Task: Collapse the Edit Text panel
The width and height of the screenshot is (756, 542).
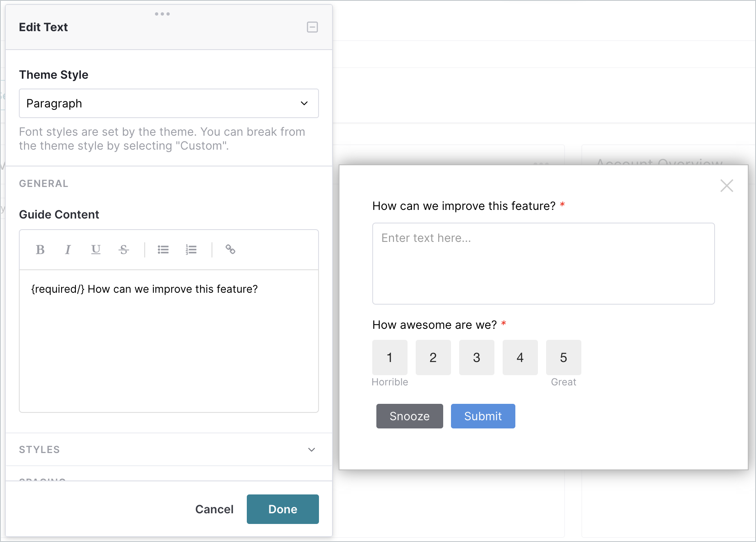Action: 312,27
